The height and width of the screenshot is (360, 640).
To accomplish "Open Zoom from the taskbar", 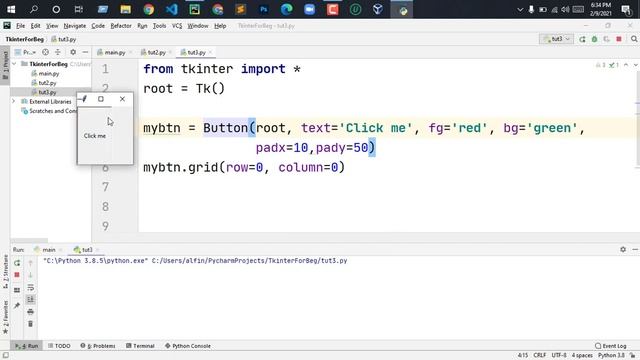I will (309, 9).
